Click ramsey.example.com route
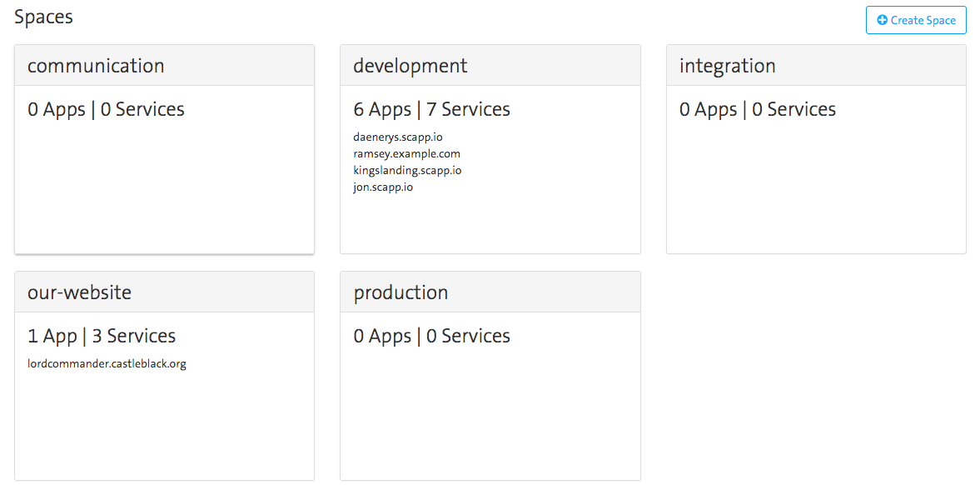 coord(407,153)
